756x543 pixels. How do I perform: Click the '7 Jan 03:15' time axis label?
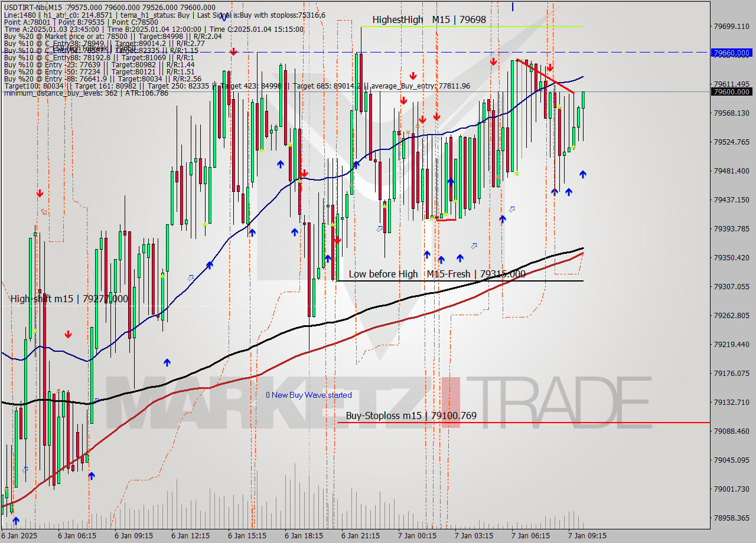click(x=474, y=536)
